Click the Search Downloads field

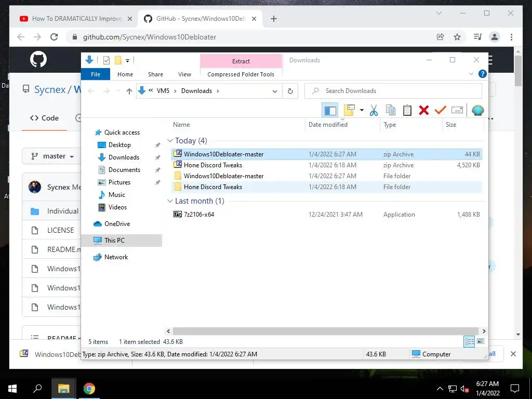393,91
